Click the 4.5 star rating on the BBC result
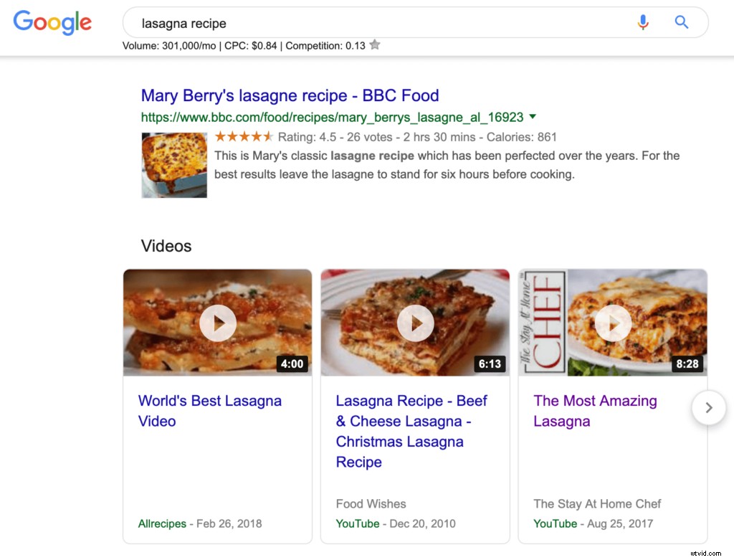 (x=244, y=136)
